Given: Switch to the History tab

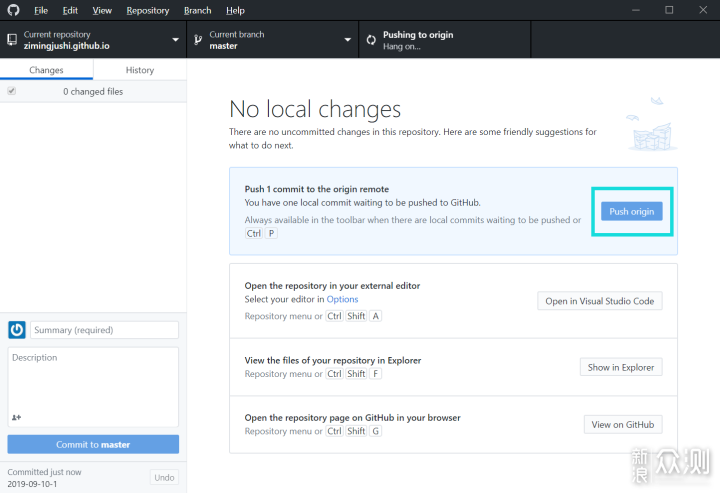Looking at the screenshot, I should 140,70.
